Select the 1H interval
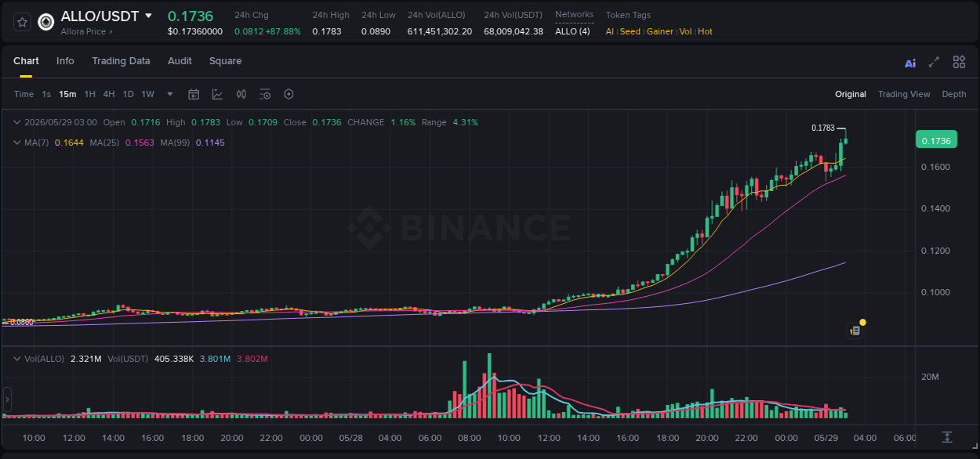Screen dimensions: 980x459 click(89, 94)
